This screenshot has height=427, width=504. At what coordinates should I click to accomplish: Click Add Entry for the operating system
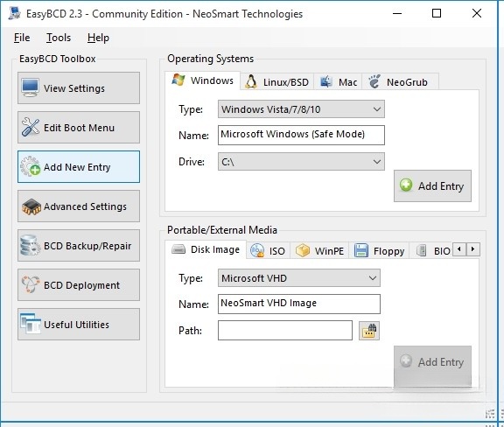coord(432,185)
